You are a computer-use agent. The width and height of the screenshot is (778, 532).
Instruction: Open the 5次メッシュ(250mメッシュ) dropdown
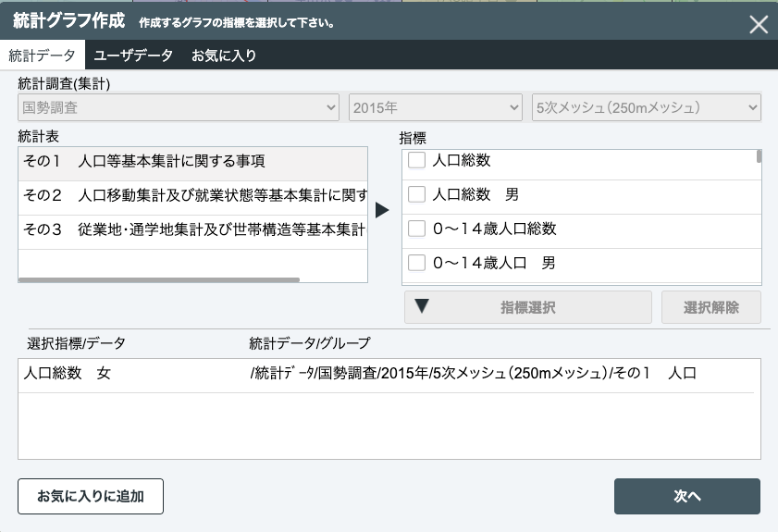[646, 107]
